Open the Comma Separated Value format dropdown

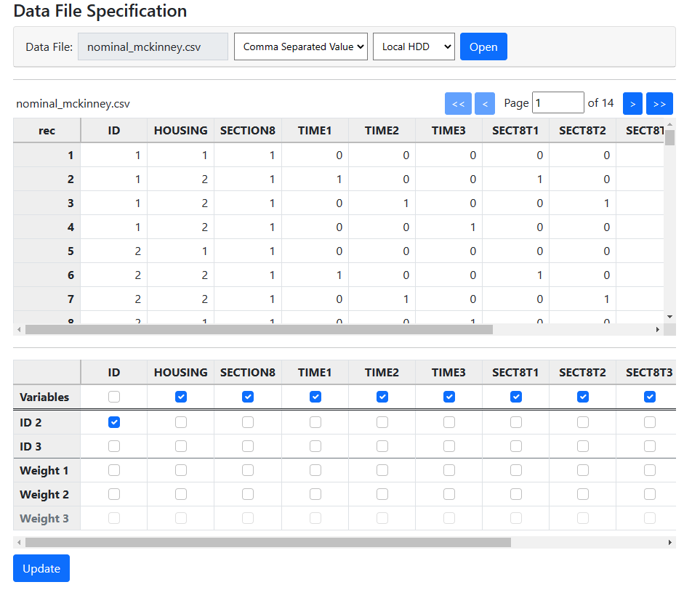point(301,47)
